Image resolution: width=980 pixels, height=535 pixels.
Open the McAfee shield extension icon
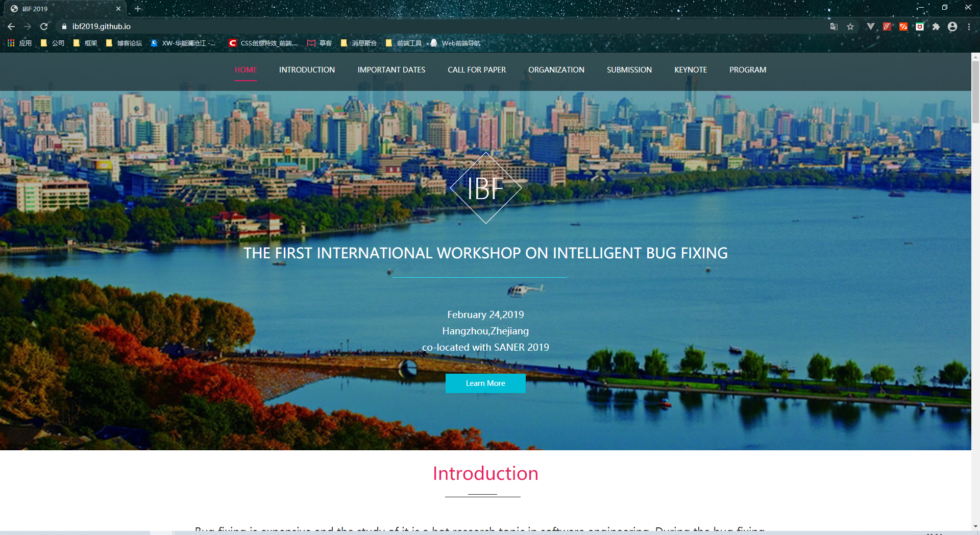coord(920,27)
